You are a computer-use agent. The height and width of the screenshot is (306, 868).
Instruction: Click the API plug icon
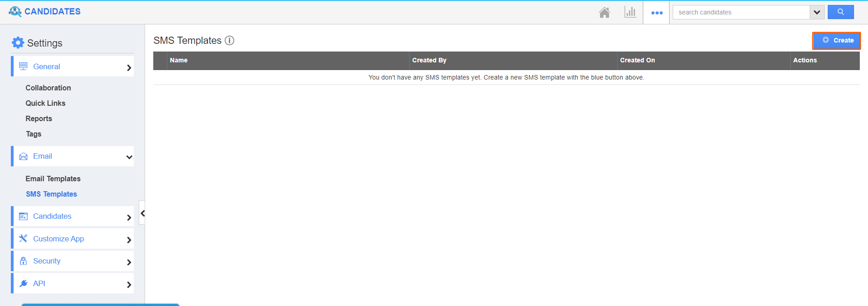[x=24, y=283]
